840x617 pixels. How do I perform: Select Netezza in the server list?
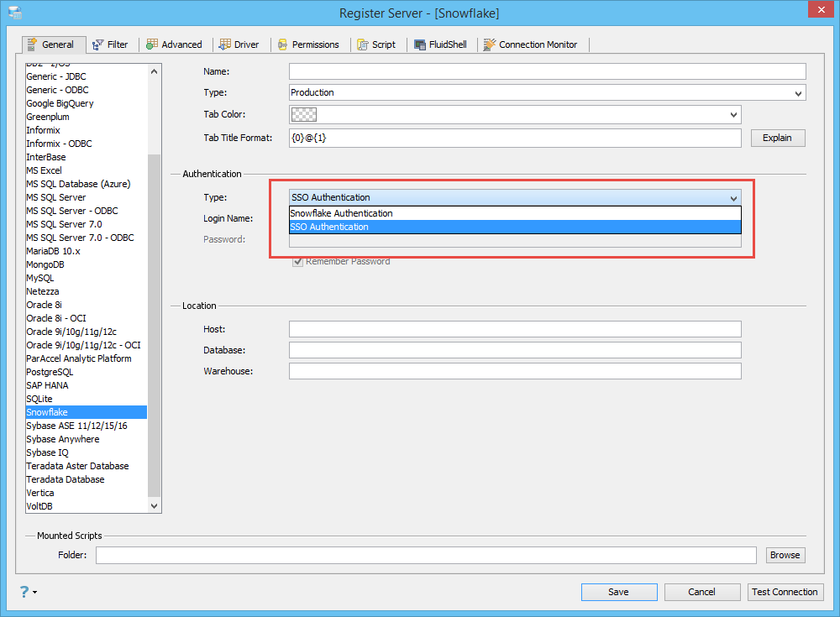(87, 291)
